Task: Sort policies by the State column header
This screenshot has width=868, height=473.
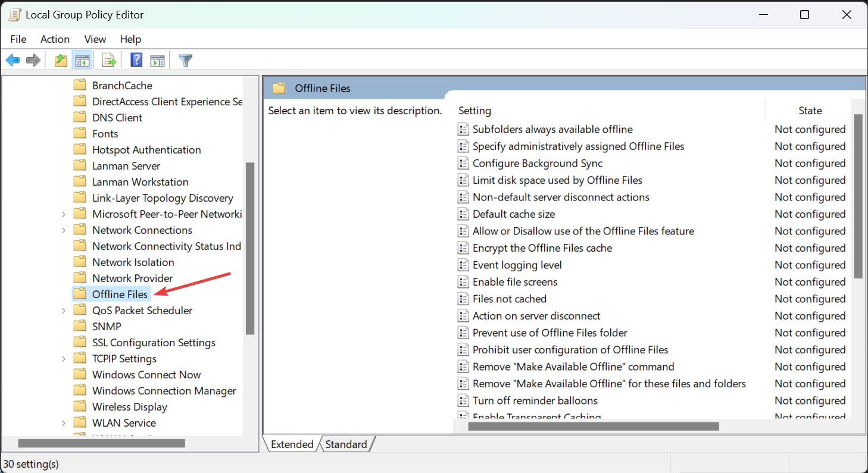Action: 810,111
